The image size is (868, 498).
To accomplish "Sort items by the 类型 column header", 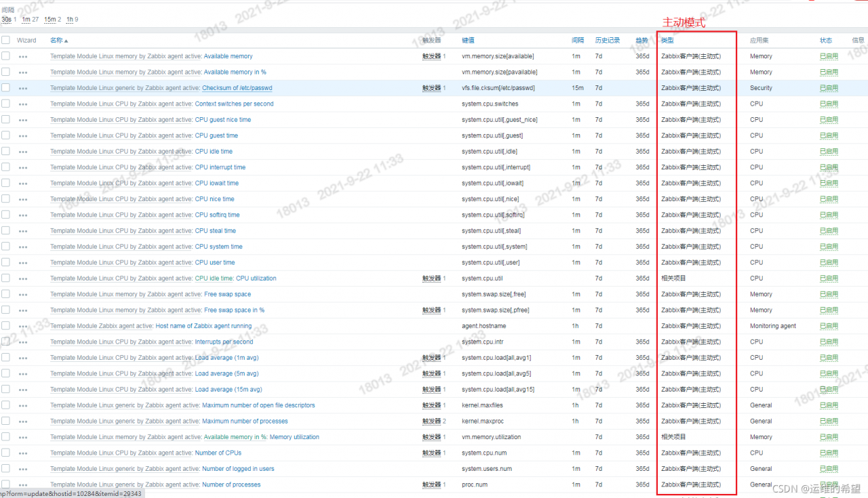I will (x=667, y=41).
